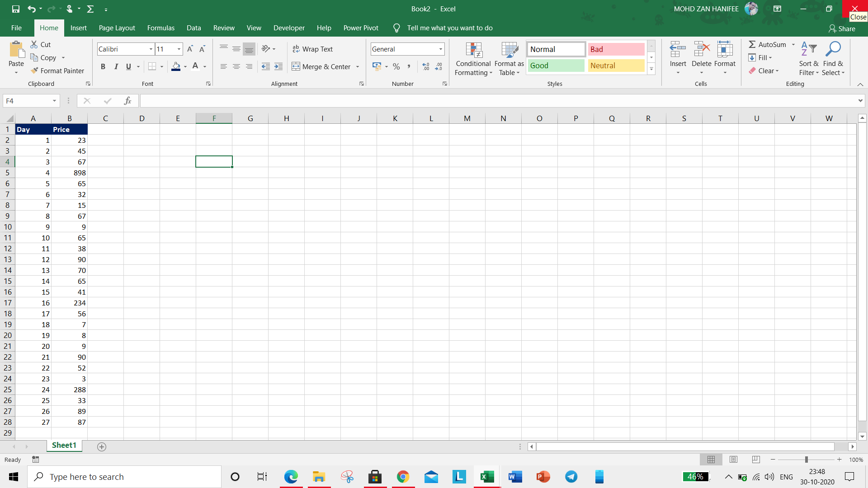This screenshot has height=488, width=868.
Task: Click the Clear button
Action: click(x=764, y=70)
